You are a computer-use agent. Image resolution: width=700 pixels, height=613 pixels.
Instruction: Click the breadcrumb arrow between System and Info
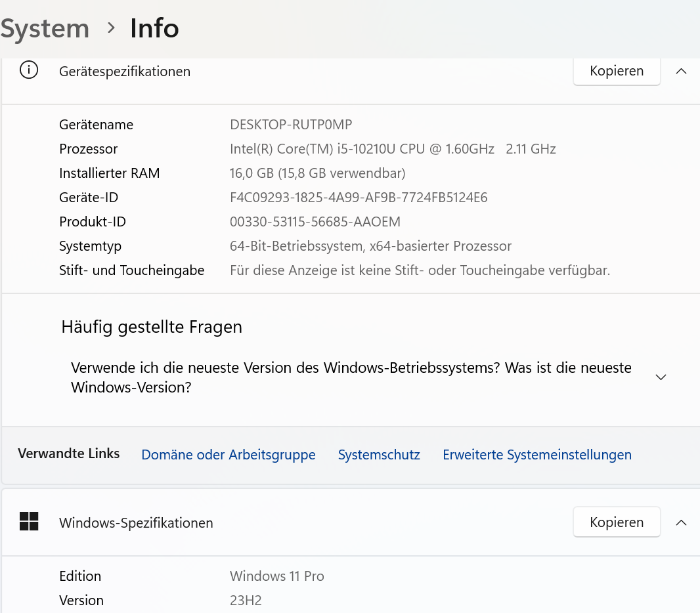(111, 28)
